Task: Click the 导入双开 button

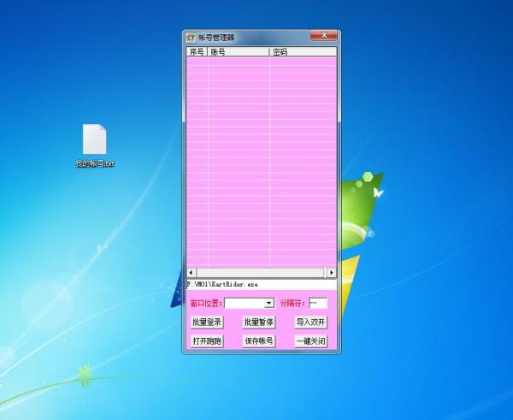Action: point(311,322)
